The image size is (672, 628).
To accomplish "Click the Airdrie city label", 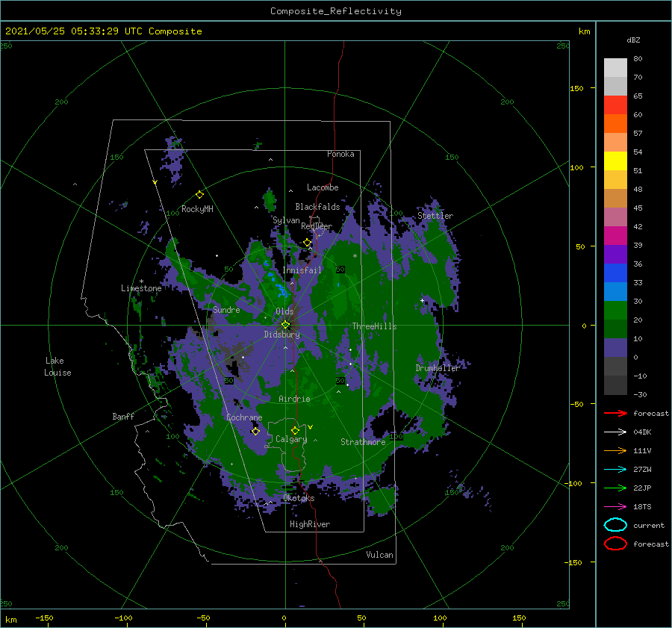I will [x=294, y=399].
